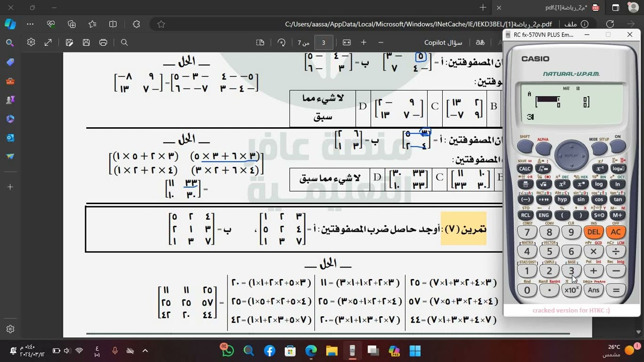Viewport: 644px width, 362px height.
Task: Open the sidebar search magnifier
Action: click(x=10, y=43)
